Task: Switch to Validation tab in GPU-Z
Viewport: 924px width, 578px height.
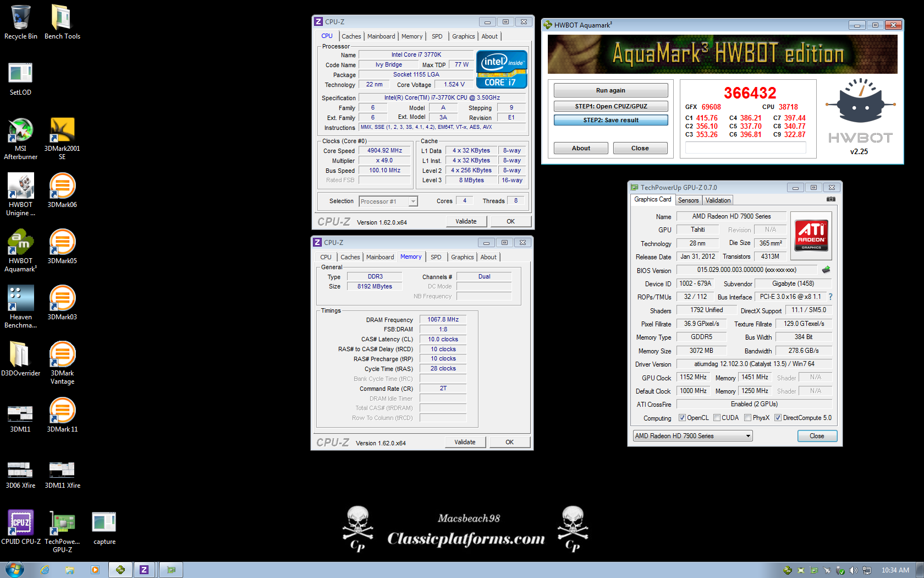Action: [718, 200]
